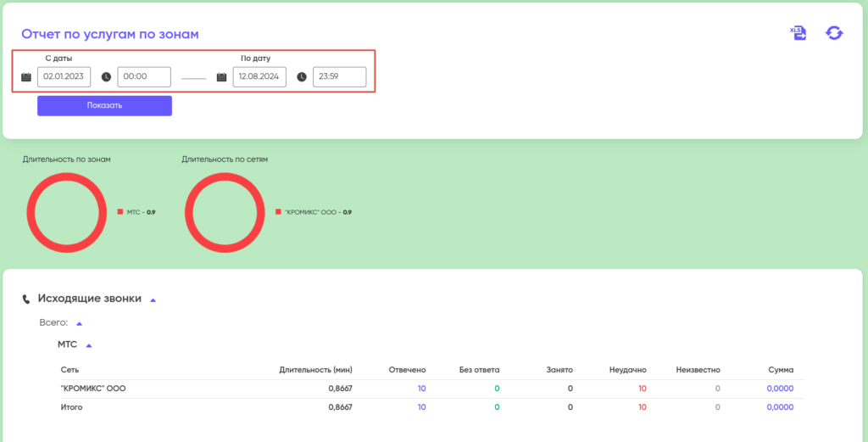Image resolution: width=868 pixels, height=442 pixels.
Task: Click the red КРОМИКС ООО legend swatch
Action: [278, 212]
